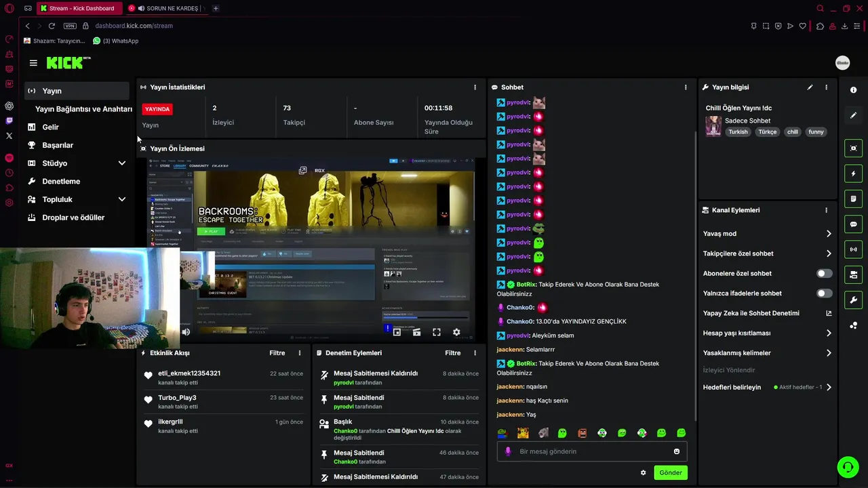Viewport: 868px width, 488px height.
Task: Focus the Bir mesaj gönderin input
Action: coord(592,451)
